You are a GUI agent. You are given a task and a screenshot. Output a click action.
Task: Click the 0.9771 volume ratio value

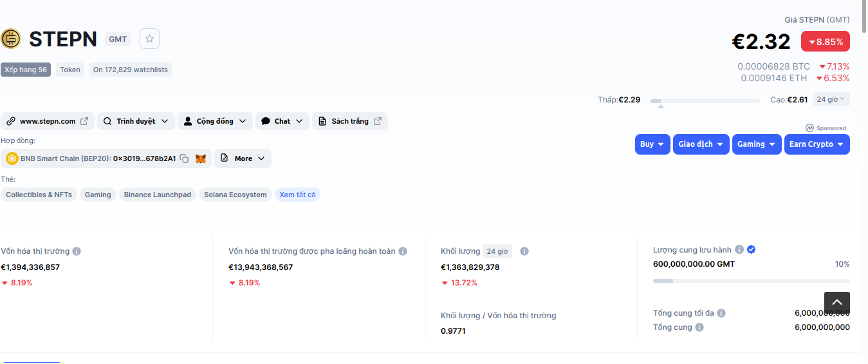click(453, 331)
